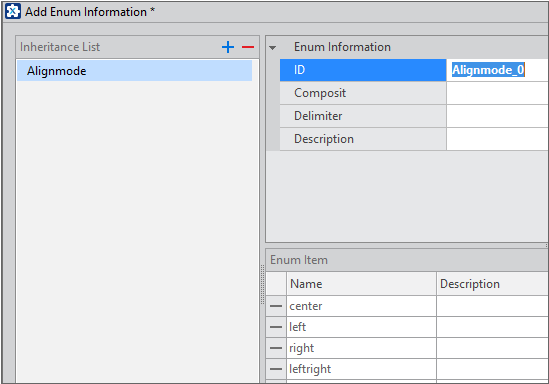Collapse the Enum Information section
The height and width of the screenshot is (384, 549).
[x=272, y=48]
